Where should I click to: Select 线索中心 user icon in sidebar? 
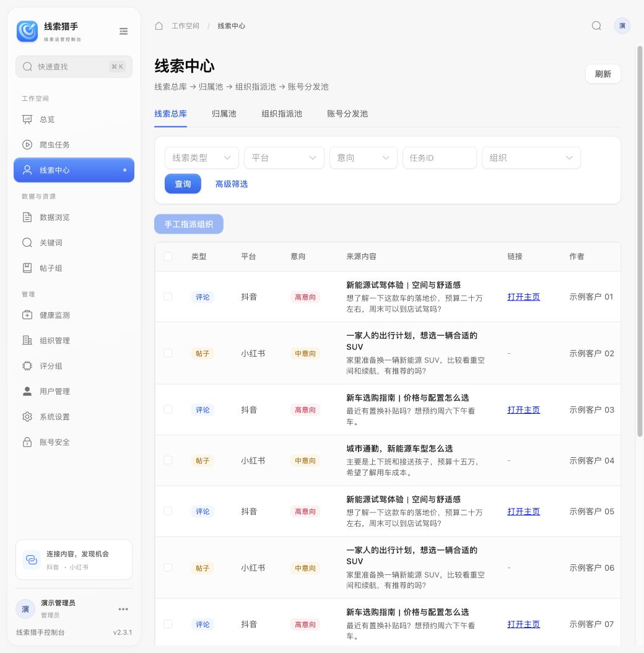[x=74, y=170]
